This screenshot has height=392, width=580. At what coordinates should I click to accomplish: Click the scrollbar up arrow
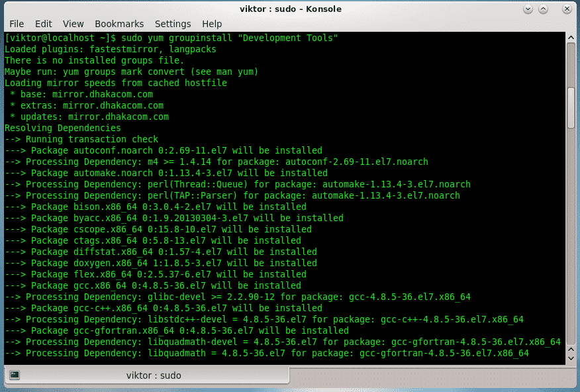[570, 38]
